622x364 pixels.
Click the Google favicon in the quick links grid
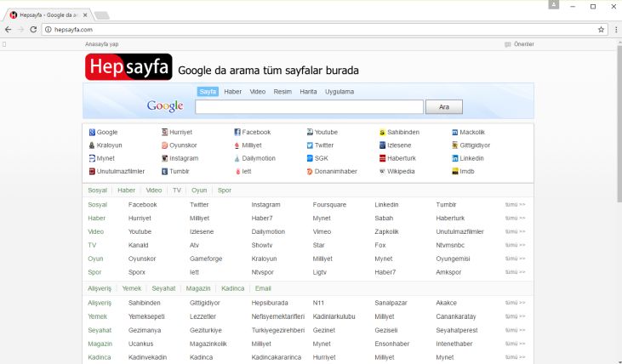(x=92, y=133)
